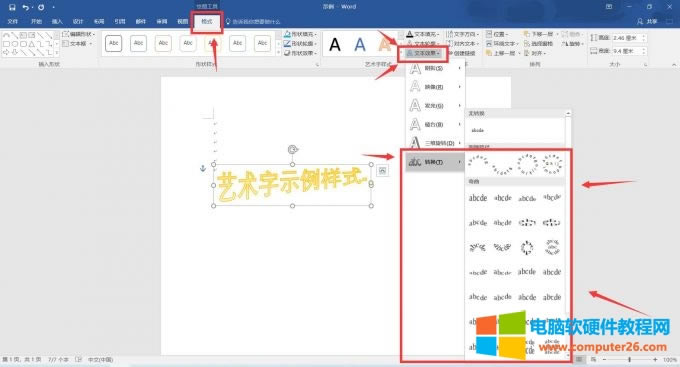Image resolution: width=680 pixels, height=367 pixels.
Task: Switch to the 格式 Format ribbon tab
Action: (207, 21)
